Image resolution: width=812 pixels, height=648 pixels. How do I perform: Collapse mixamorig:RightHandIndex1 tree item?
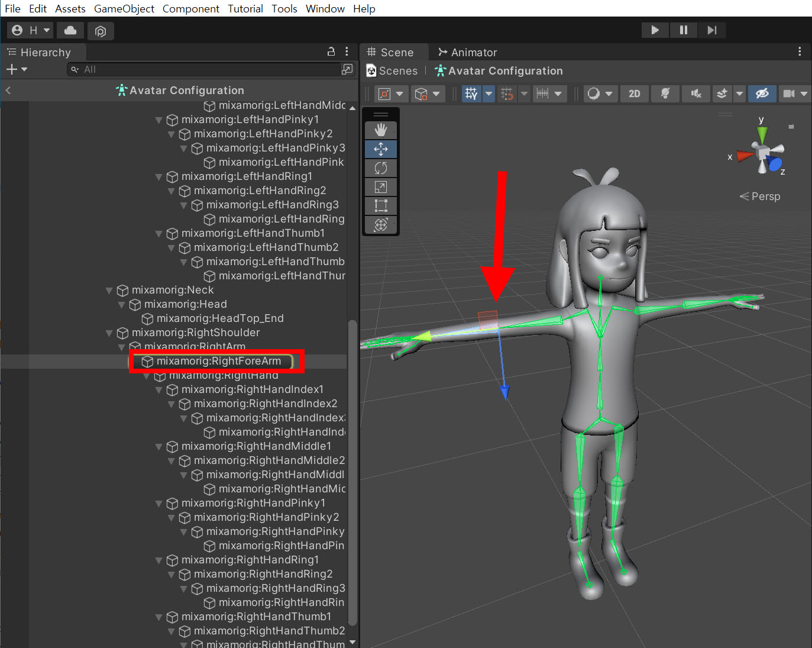pyautogui.click(x=158, y=390)
